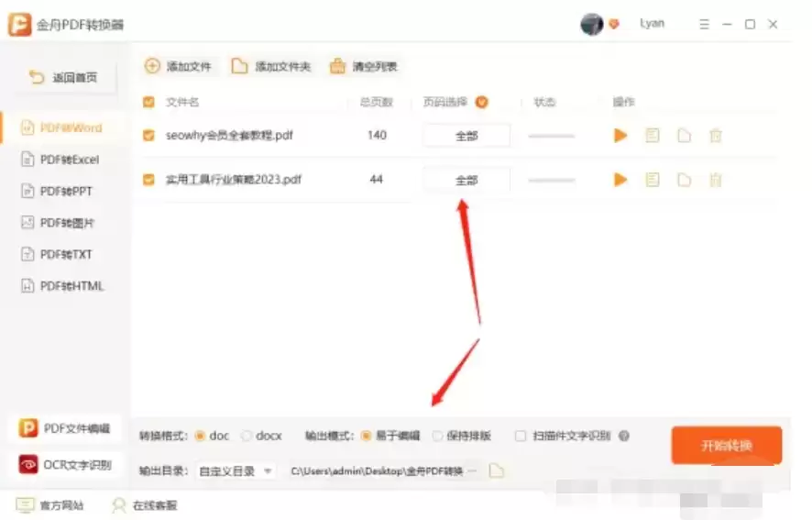Image resolution: width=812 pixels, height=520 pixels.
Task: Choose 保持排版 output mode
Action: pos(438,436)
